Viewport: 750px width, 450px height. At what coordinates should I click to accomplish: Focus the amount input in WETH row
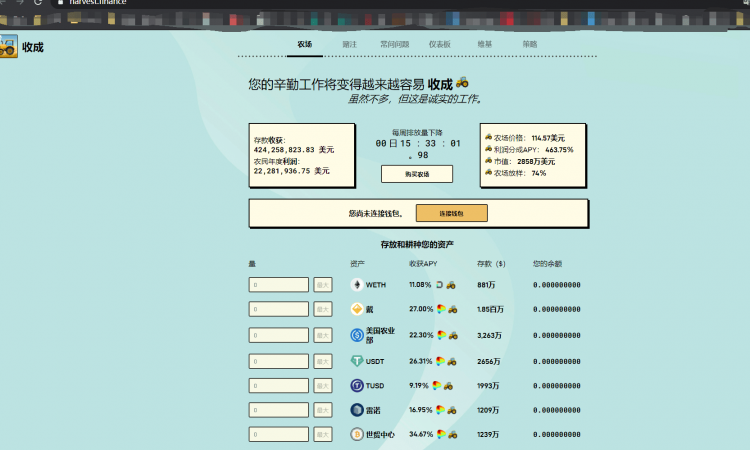tap(279, 285)
